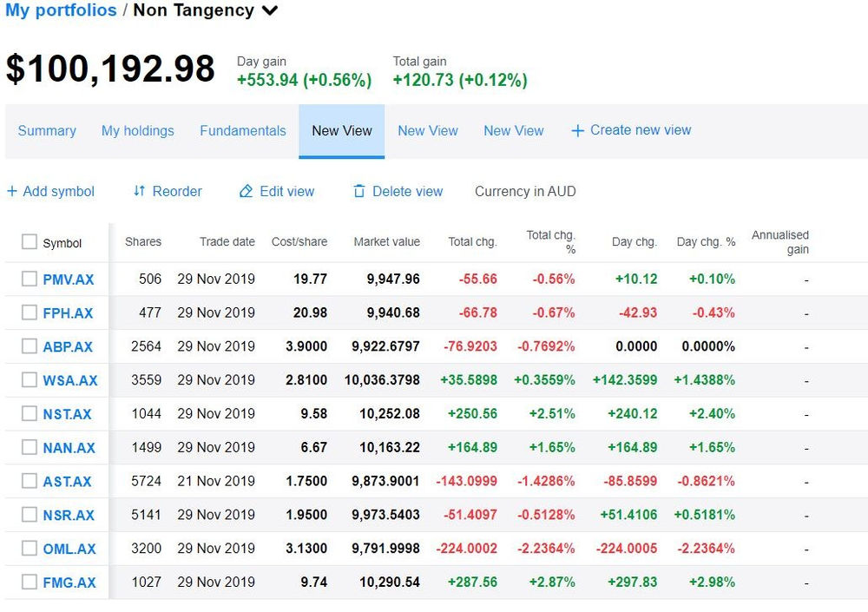868x612 pixels.
Task: Click the NST.AX symbol link
Action: [x=67, y=414]
